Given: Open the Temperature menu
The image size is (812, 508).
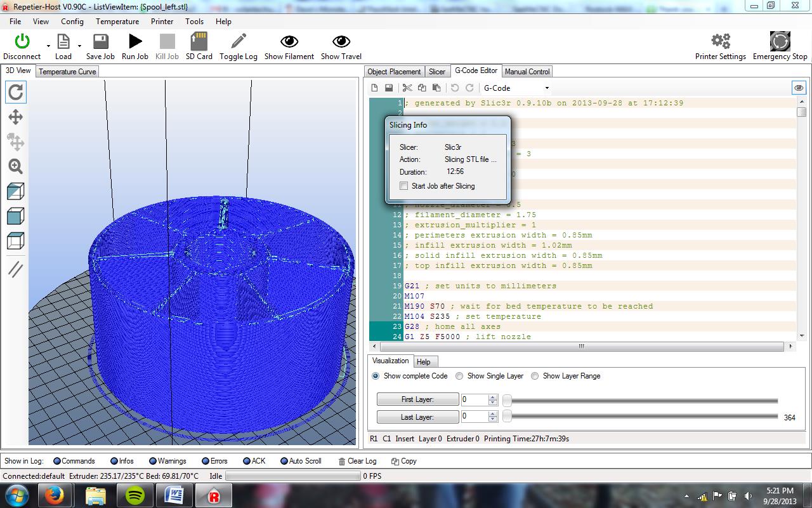Looking at the screenshot, I should tap(117, 21).
